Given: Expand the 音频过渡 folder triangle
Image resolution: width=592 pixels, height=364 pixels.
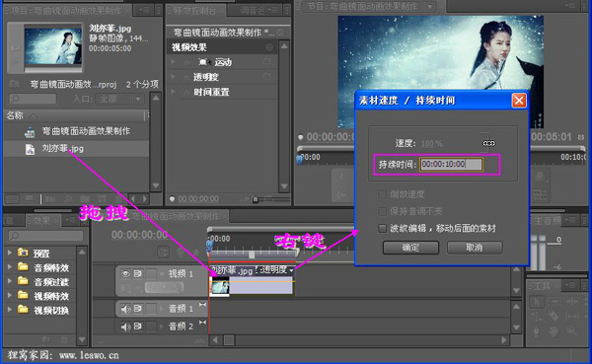Looking at the screenshot, I should [10, 281].
